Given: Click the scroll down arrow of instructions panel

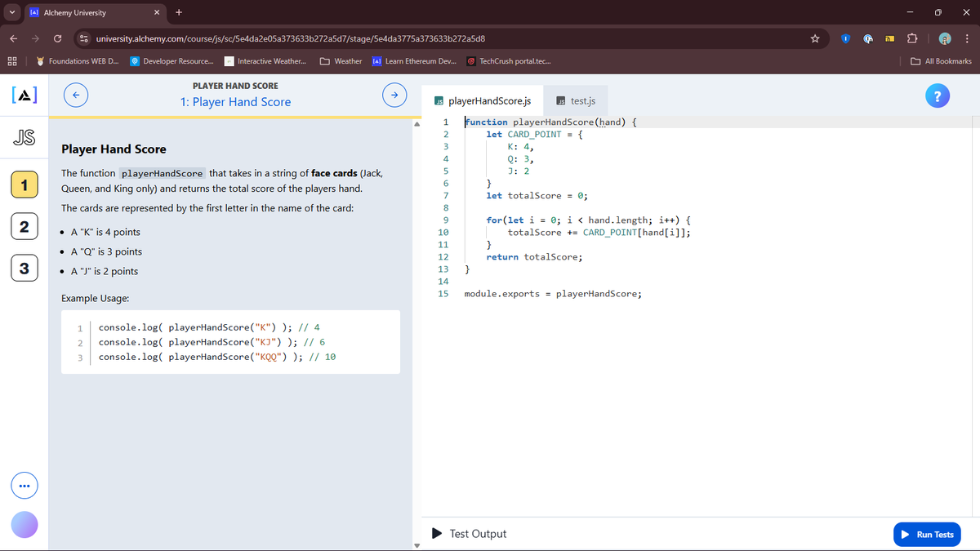Looking at the screenshot, I should pyautogui.click(x=415, y=545).
